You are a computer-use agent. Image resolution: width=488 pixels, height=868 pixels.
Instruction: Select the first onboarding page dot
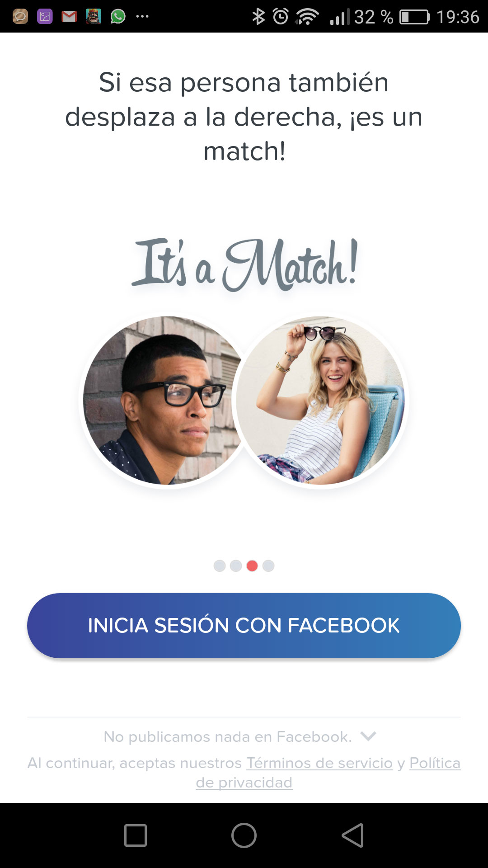(x=220, y=566)
